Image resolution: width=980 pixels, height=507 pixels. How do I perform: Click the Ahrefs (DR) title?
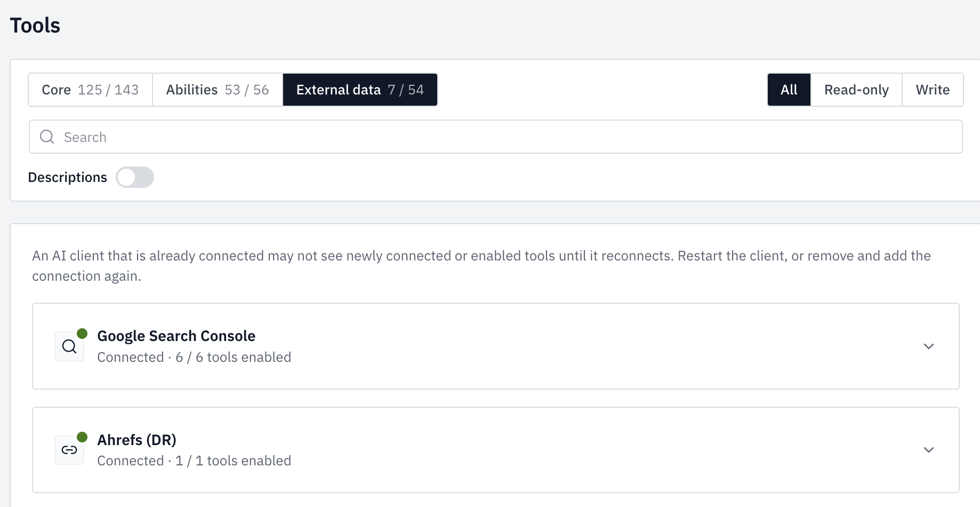(x=136, y=440)
